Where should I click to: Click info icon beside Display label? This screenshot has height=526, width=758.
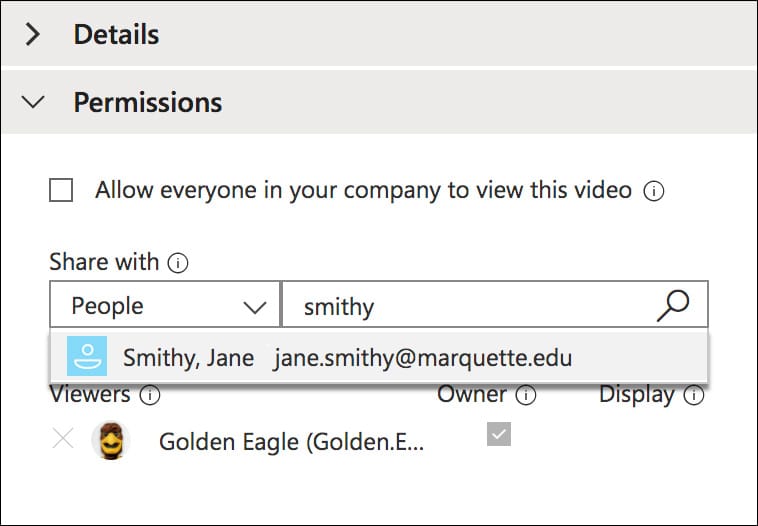[693, 395]
